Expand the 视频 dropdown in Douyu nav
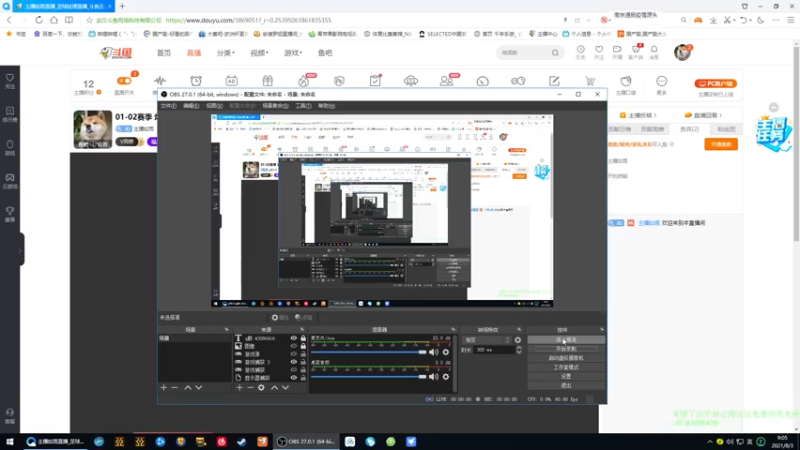800x450 pixels. pos(259,53)
